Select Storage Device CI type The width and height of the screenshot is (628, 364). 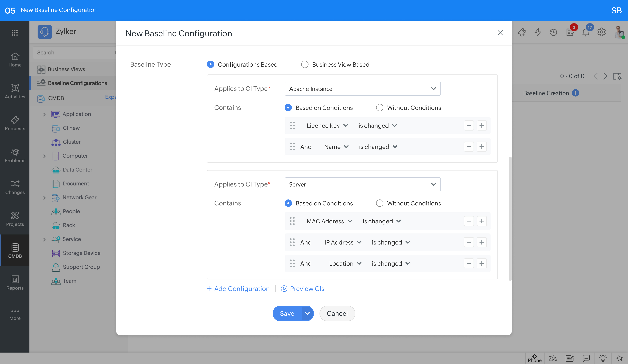tap(82, 253)
